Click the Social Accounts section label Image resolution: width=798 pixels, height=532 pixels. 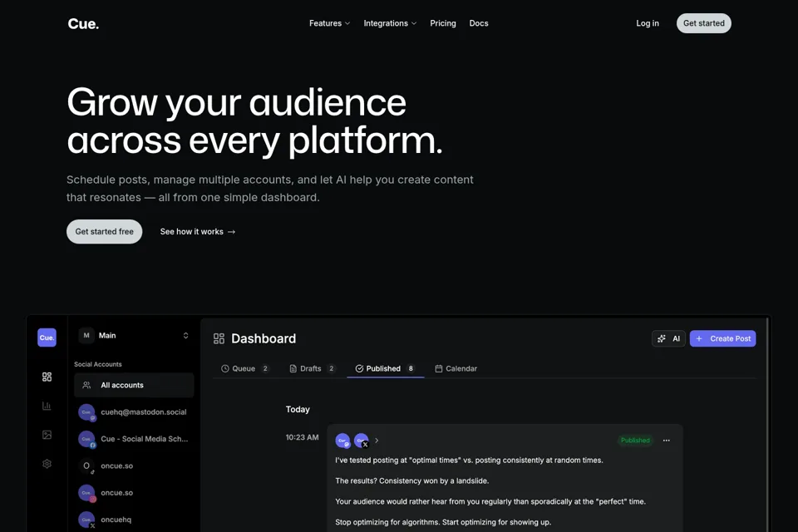pyautogui.click(x=98, y=365)
